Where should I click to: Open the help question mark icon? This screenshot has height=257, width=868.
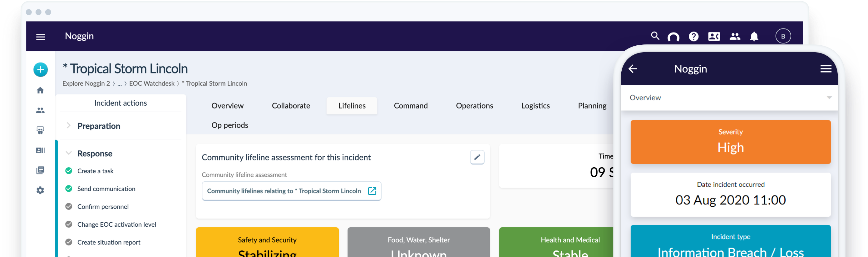point(693,37)
